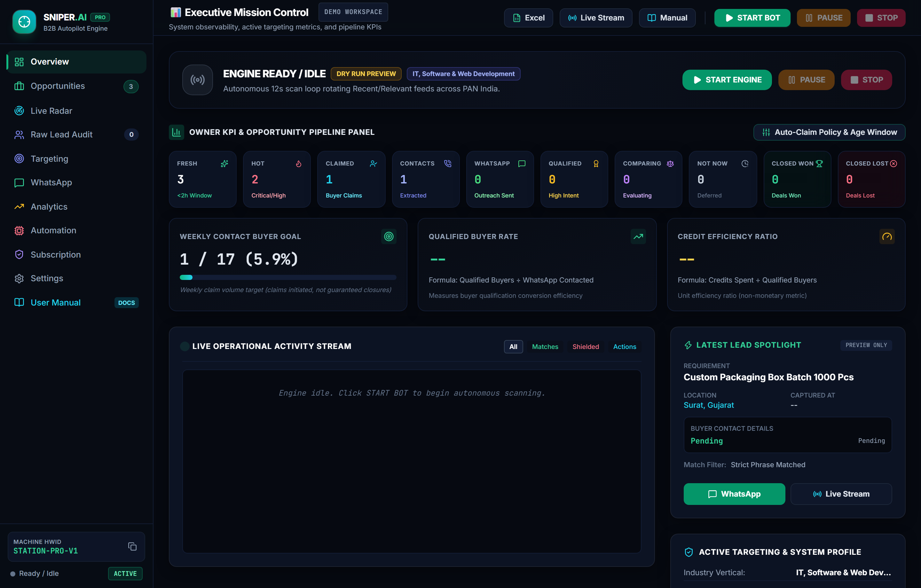Viewport: 921px width, 588px height.
Task: Click the trophy icon on Closed Won card
Action: point(819,163)
